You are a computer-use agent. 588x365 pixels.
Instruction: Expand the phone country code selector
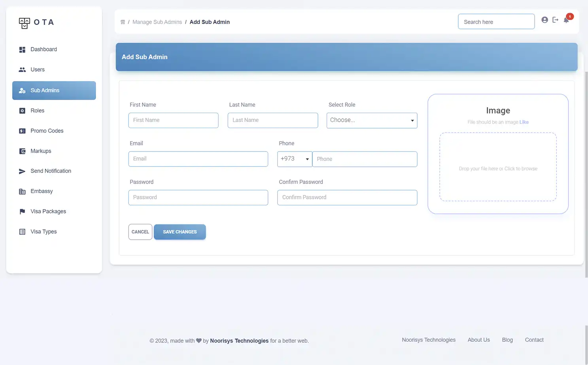coord(294,159)
